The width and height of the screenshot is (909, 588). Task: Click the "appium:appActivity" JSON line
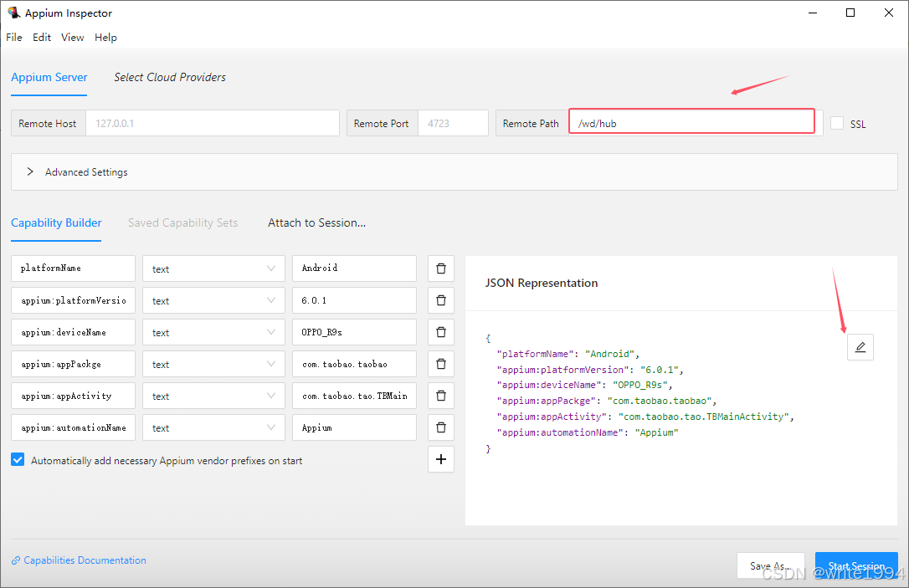pos(645,417)
